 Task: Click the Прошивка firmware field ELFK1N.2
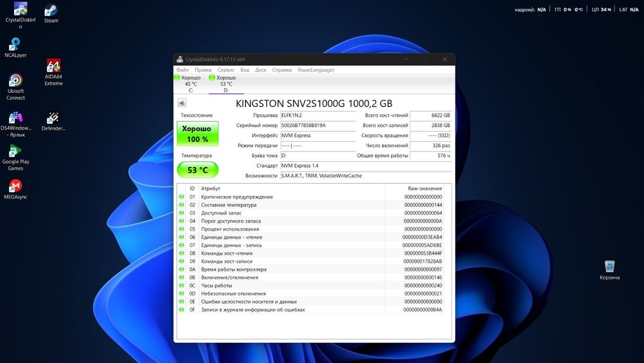coord(318,115)
